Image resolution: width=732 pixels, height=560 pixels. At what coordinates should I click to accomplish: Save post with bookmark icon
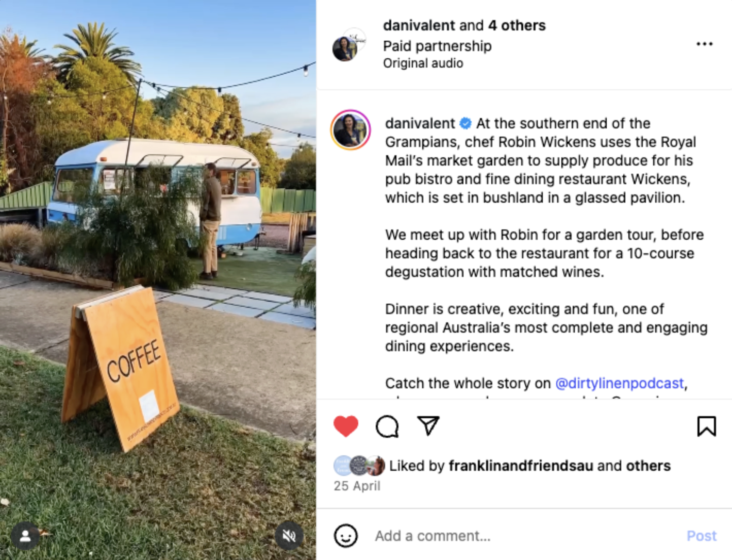pyautogui.click(x=706, y=426)
